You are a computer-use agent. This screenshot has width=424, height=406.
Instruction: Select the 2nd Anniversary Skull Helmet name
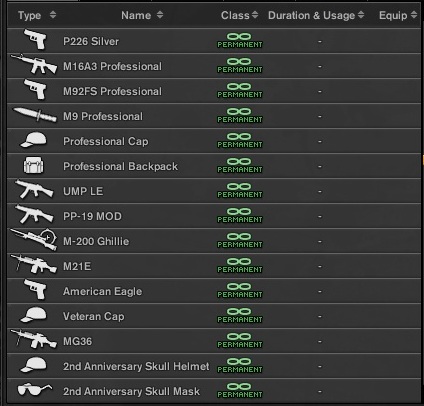[x=136, y=366]
